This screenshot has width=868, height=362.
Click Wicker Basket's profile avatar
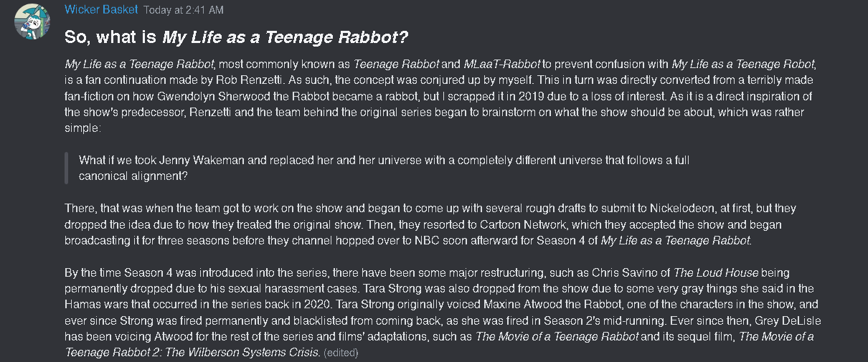point(31,22)
